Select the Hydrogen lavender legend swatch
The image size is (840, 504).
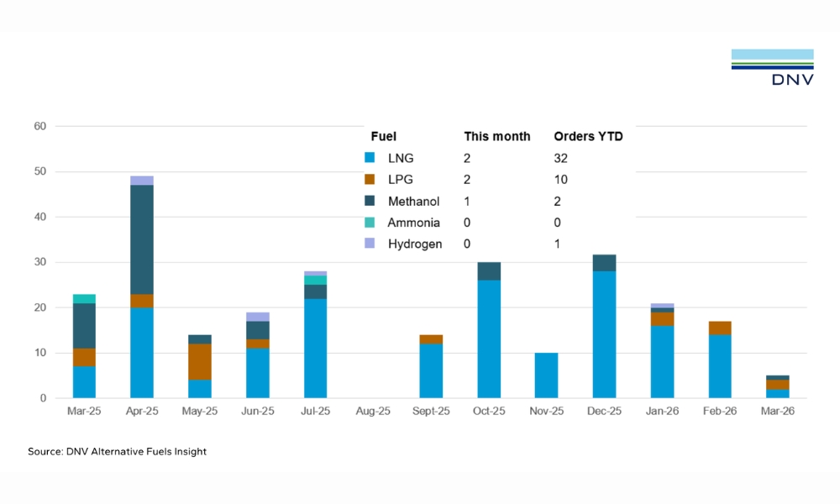pyautogui.click(x=370, y=244)
